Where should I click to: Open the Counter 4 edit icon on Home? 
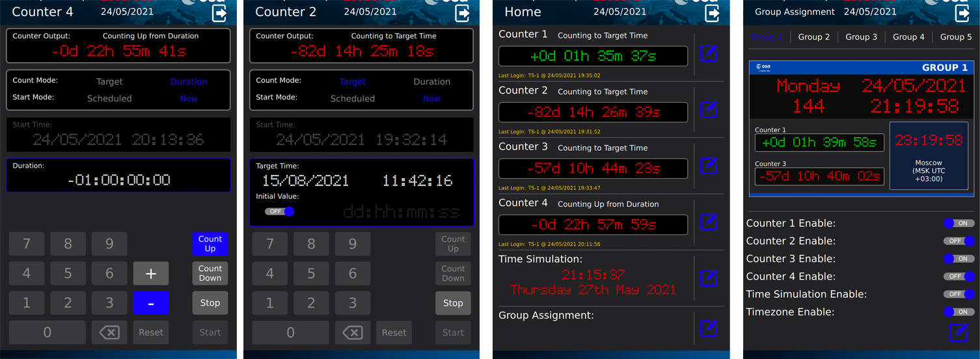point(708,222)
